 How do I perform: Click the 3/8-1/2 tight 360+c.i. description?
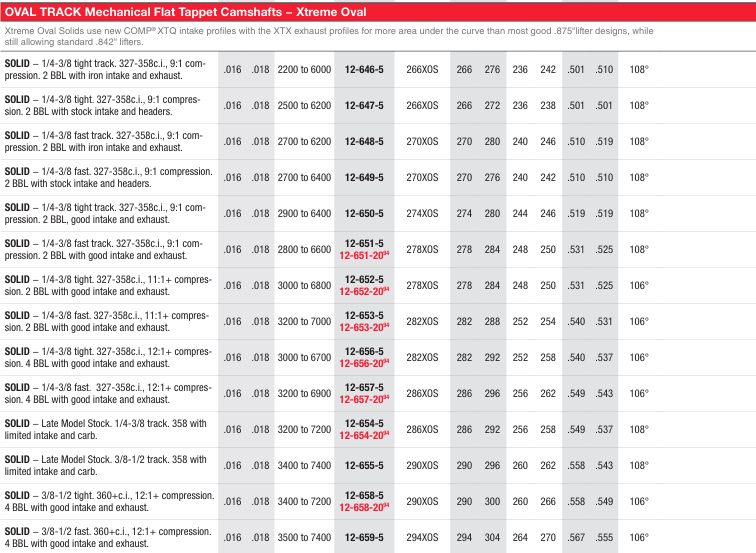coord(109,501)
